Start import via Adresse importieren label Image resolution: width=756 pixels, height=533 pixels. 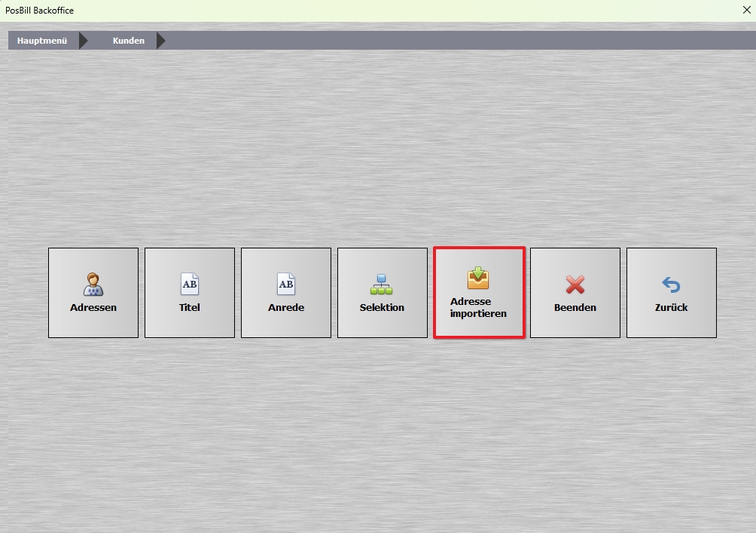(478, 307)
